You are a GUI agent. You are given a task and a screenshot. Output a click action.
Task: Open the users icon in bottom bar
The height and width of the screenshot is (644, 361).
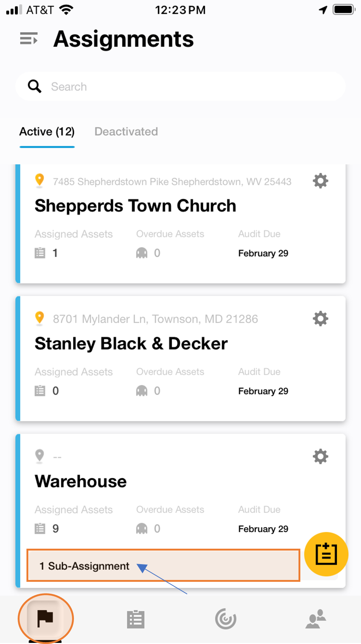316,619
